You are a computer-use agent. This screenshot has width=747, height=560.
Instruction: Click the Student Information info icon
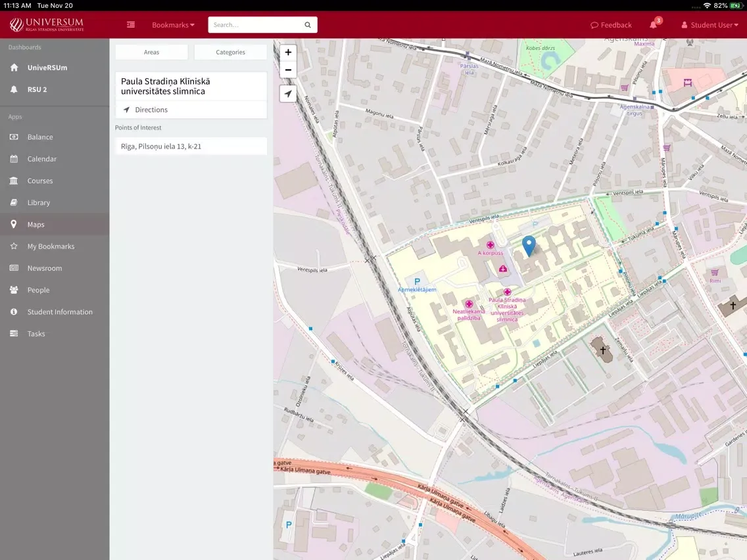coord(14,312)
